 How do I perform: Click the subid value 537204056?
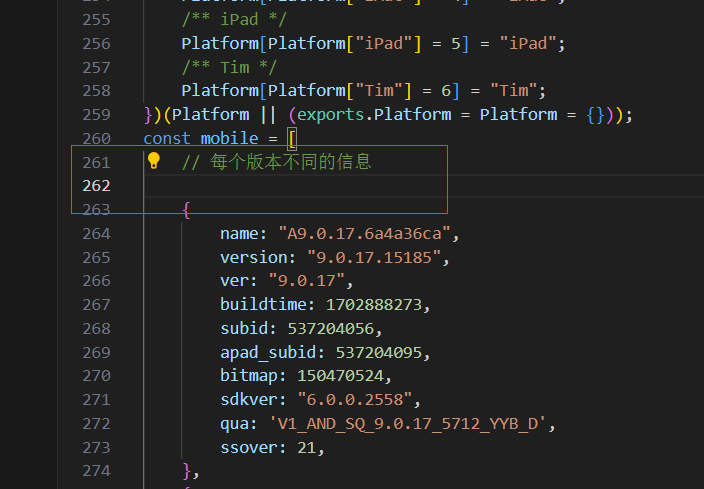click(330, 328)
